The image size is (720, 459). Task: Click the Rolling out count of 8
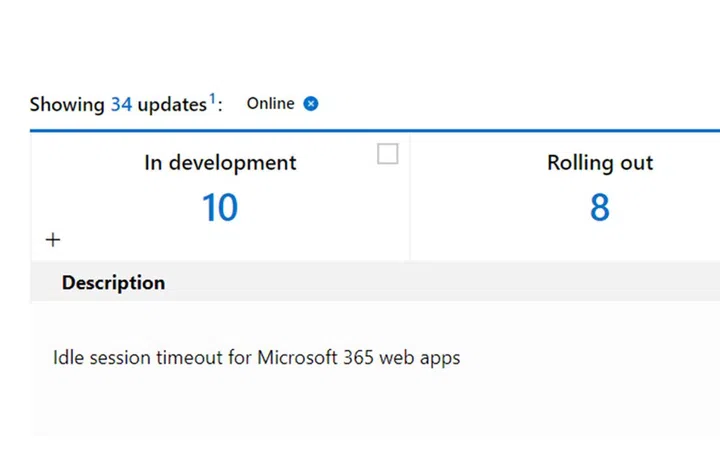[599, 207]
